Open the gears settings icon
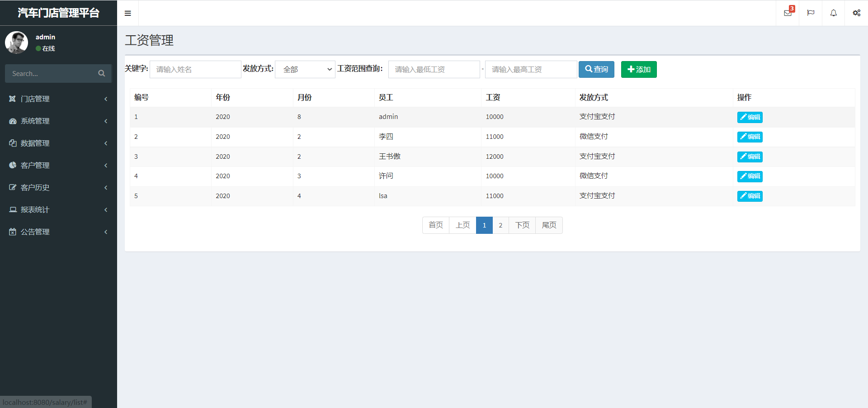The image size is (868, 408). click(x=856, y=13)
